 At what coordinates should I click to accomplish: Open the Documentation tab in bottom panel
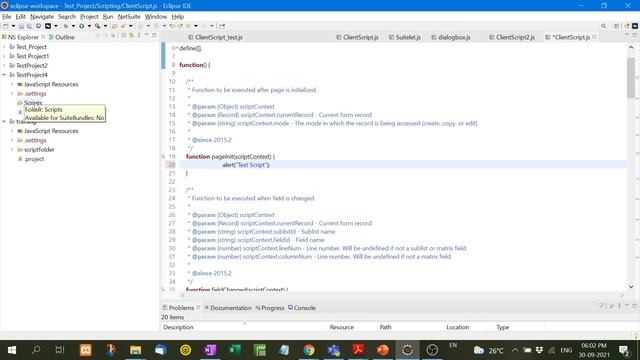pos(228,308)
